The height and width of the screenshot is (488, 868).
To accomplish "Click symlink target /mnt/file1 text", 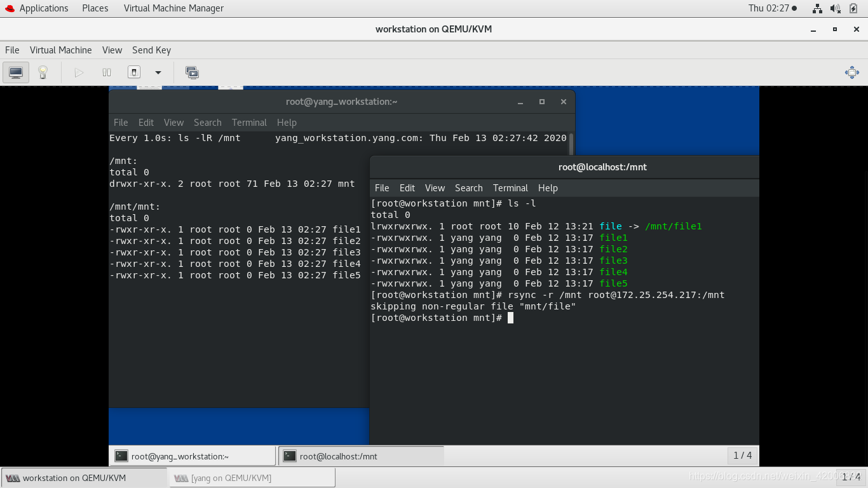I will 674,226.
